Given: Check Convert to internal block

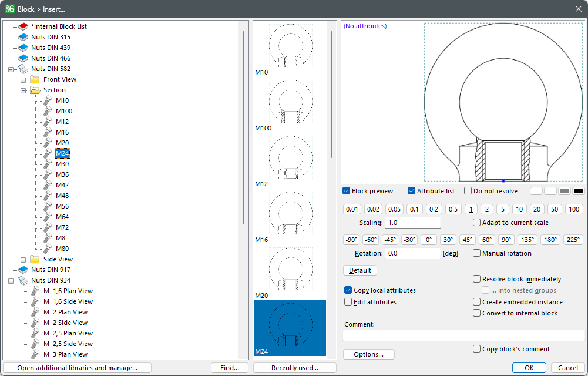Looking at the screenshot, I should click(x=476, y=313).
